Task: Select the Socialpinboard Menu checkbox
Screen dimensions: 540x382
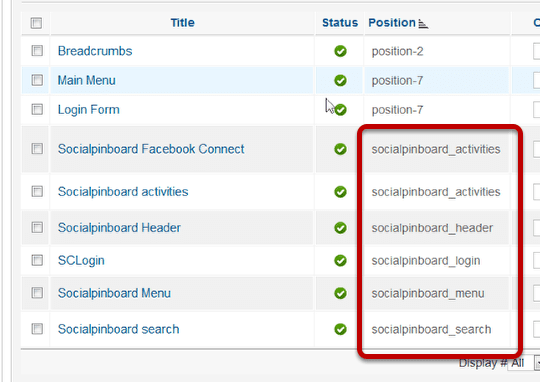Action: click(37, 293)
